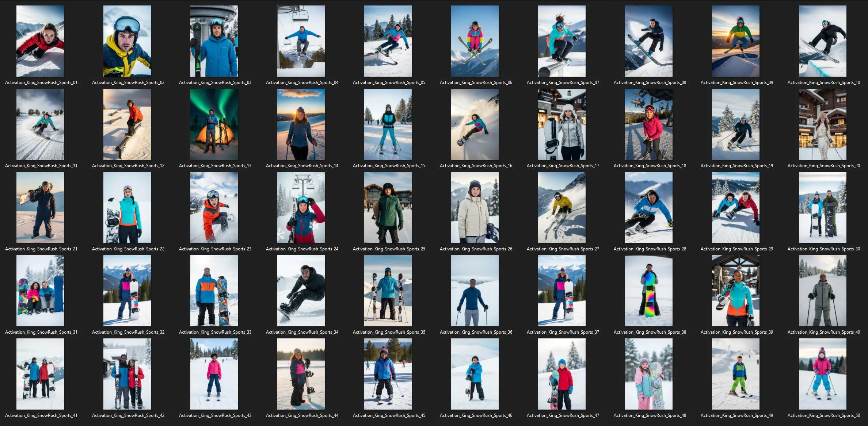Click the northern lights tent photo Sports_13
The height and width of the screenshot is (426, 868).
(214, 124)
